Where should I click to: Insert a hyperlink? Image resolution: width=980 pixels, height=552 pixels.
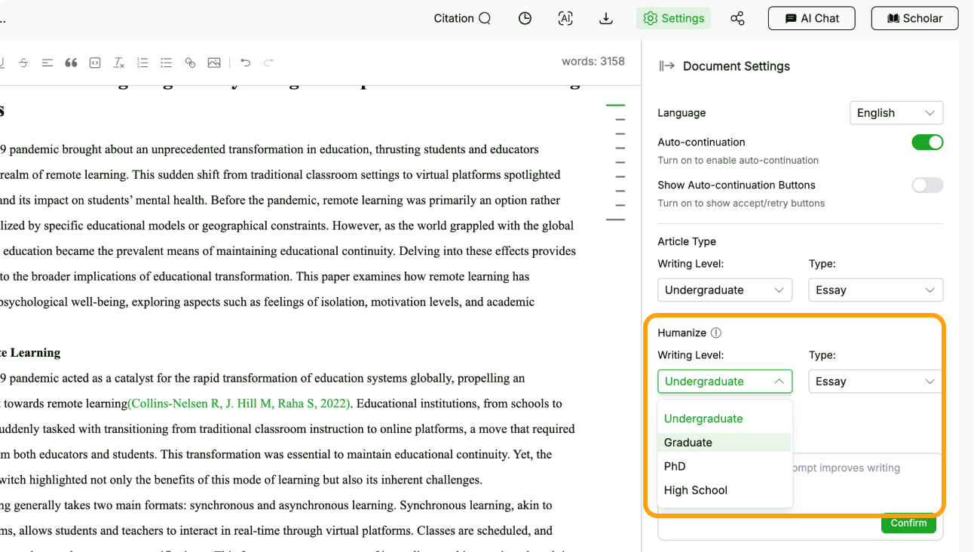(x=190, y=63)
